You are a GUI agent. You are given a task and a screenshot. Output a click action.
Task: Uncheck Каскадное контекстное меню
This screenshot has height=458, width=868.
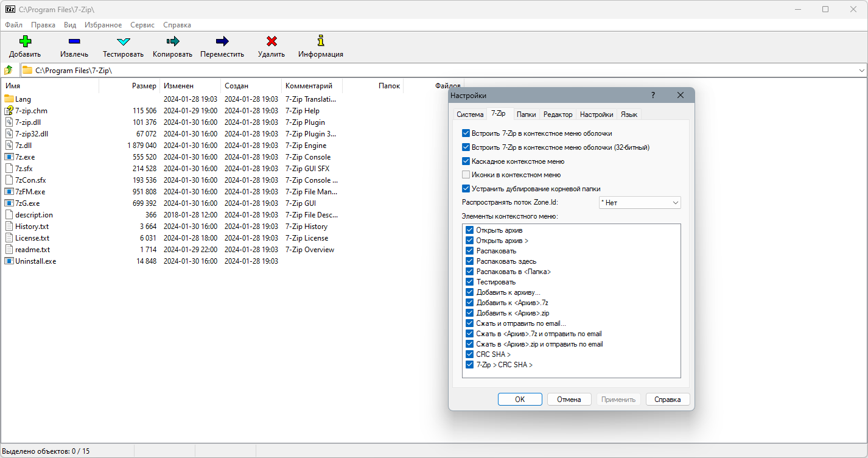tap(466, 161)
